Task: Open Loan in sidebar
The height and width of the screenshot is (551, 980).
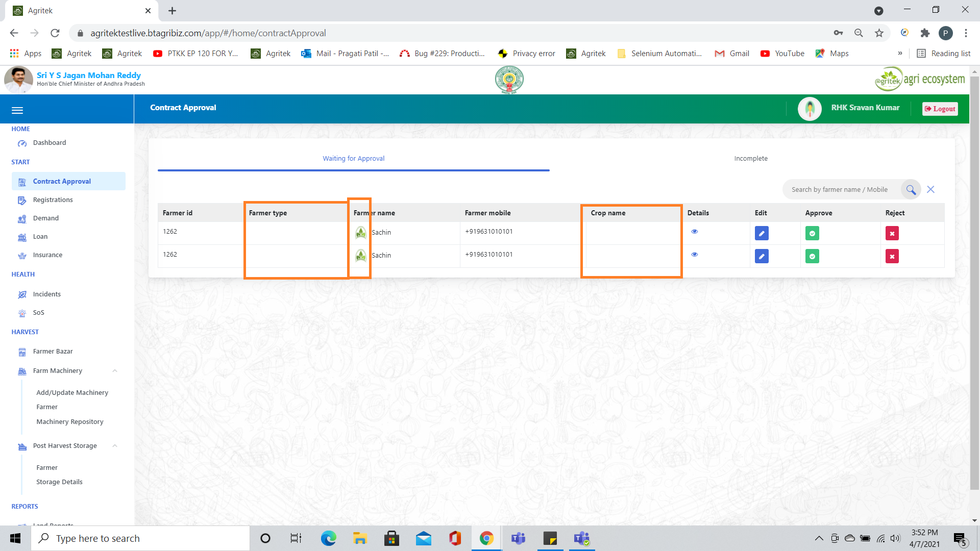Action: click(x=40, y=236)
